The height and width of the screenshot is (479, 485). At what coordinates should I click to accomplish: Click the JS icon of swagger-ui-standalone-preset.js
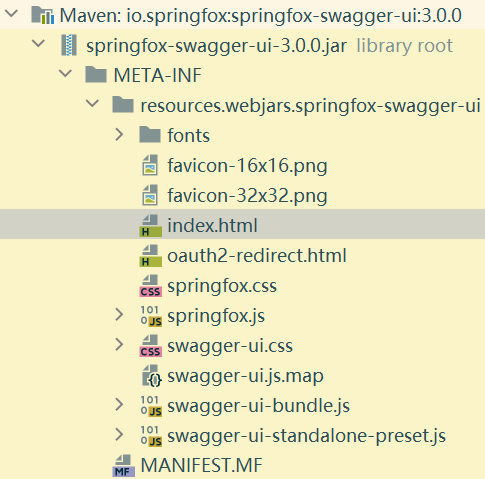coord(151,436)
